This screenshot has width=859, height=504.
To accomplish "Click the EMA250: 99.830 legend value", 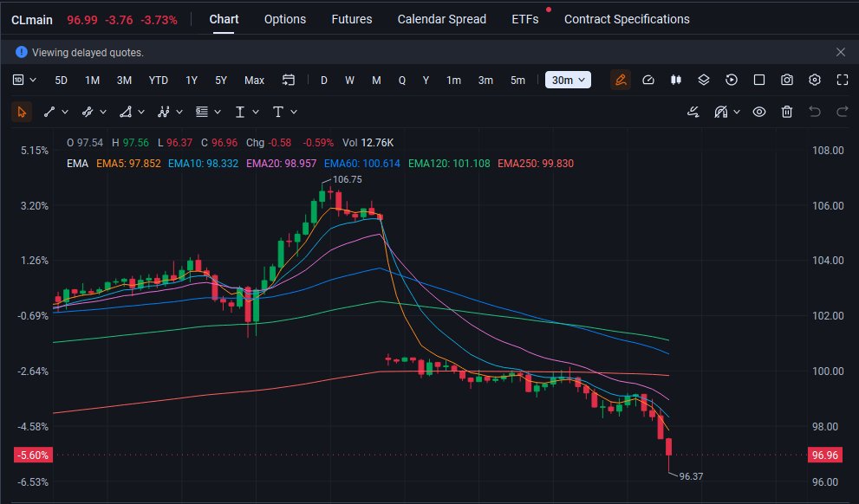I will pos(535,164).
